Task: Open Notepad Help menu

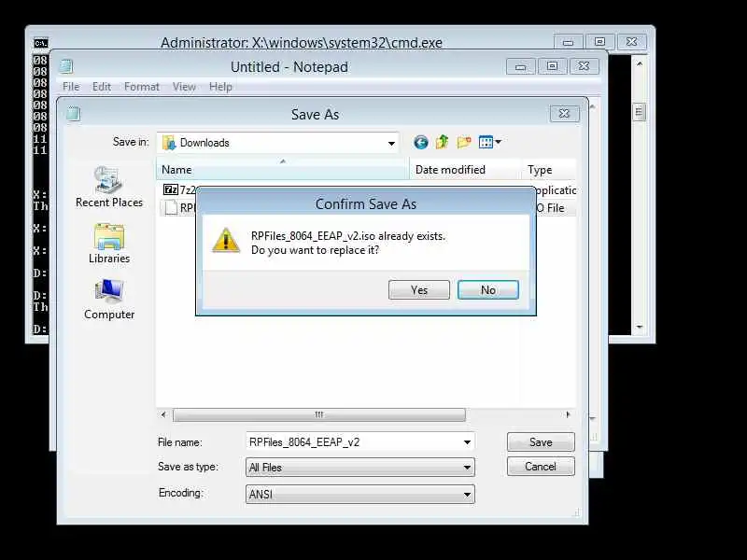Action: [220, 87]
